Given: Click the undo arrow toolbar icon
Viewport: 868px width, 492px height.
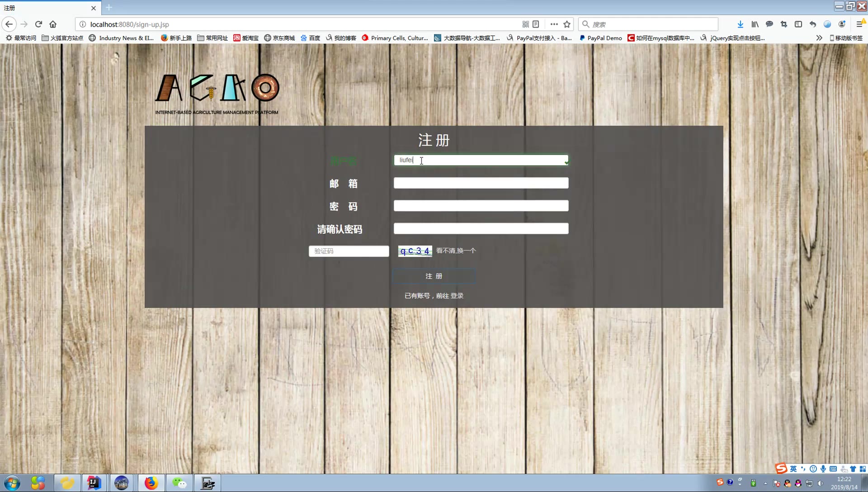Looking at the screenshot, I should coord(813,24).
